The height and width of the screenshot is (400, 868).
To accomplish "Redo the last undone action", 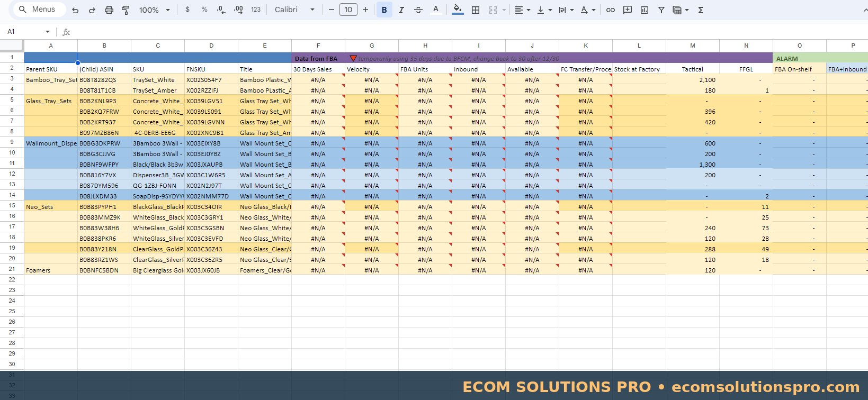I will (x=92, y=10).
